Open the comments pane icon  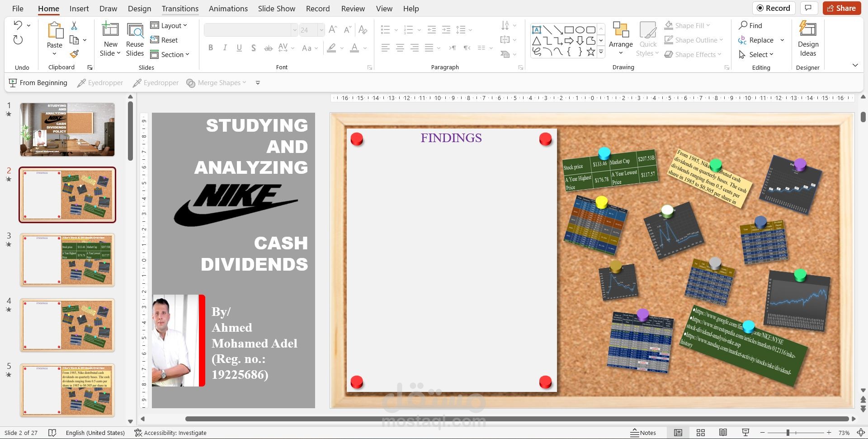808,8
